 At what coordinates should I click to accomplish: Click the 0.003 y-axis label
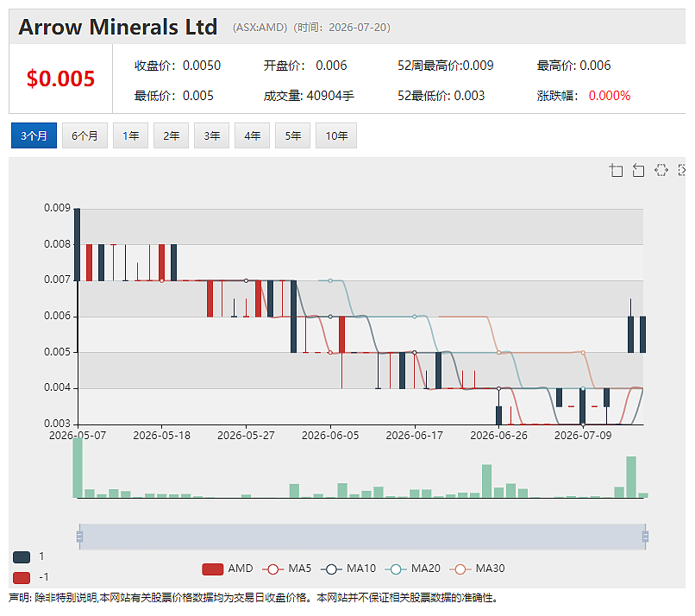click(x=57, y=424)
